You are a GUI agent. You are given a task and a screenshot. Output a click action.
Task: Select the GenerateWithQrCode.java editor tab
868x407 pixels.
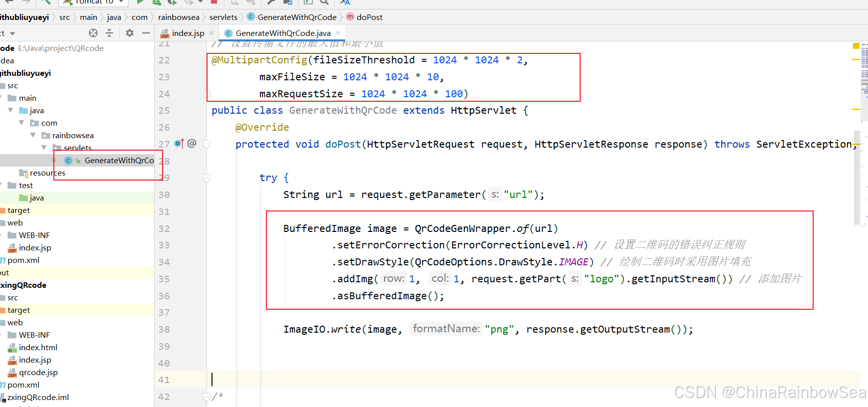(x=282, y=33)
